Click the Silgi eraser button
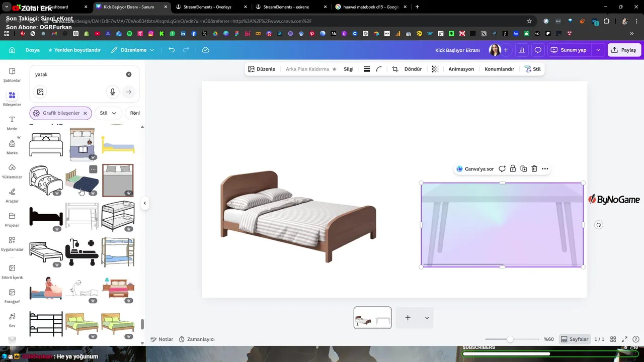The image size is (644, 362). [x=349, y=69]
